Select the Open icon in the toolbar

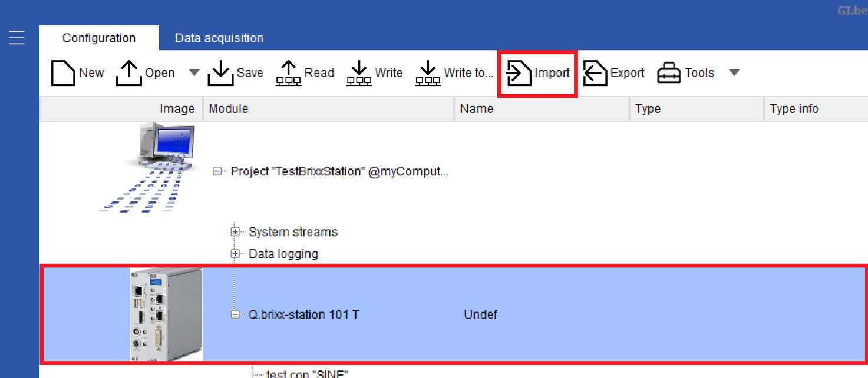[x=128, y=72]
